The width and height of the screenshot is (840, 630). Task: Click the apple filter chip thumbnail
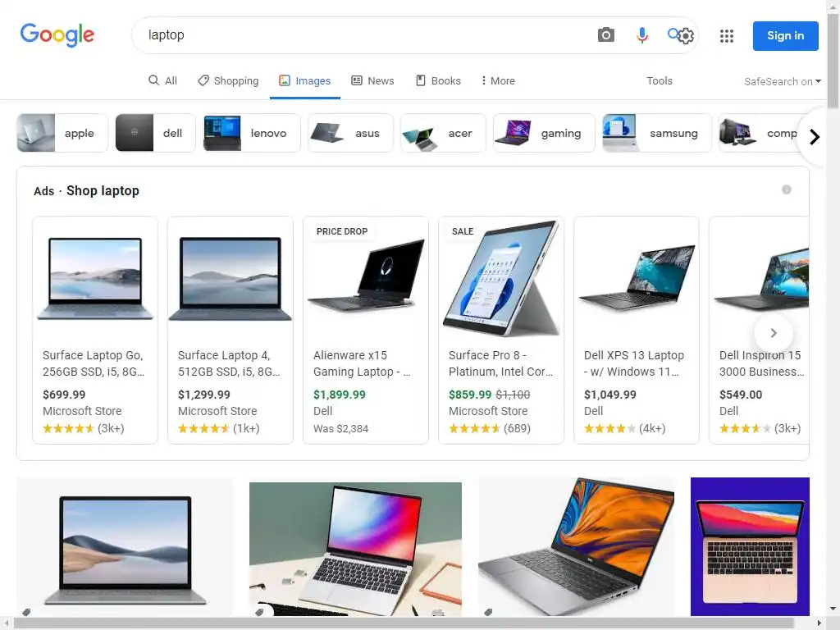click(36, 133)
